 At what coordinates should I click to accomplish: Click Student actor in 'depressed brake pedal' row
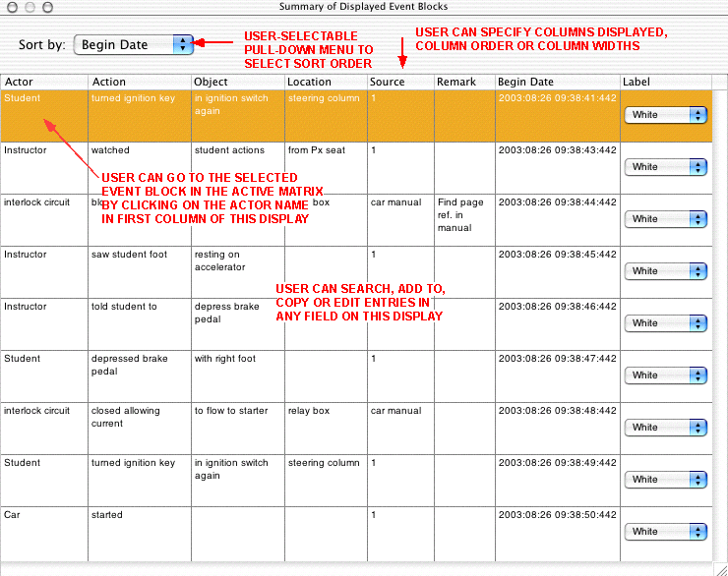[x=44, y=376]
